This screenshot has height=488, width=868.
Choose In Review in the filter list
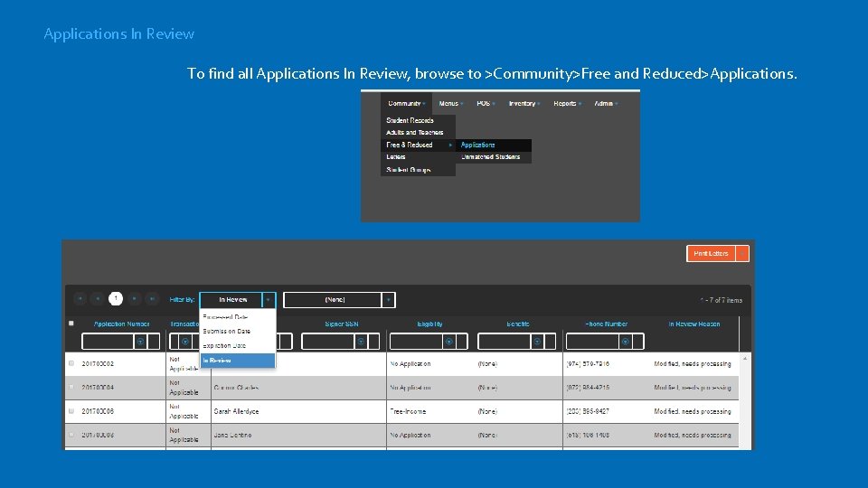pyautogui.click(x=238, y=361)
